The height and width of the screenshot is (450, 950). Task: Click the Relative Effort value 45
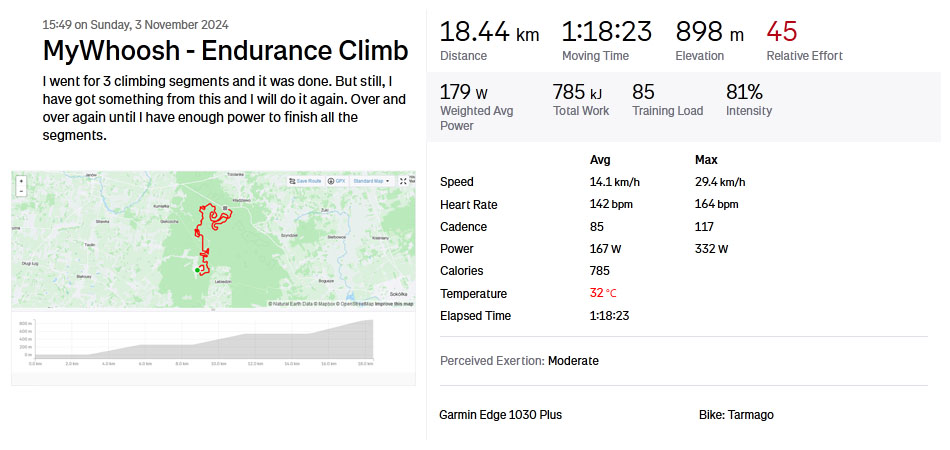click(x=783, y=32)
